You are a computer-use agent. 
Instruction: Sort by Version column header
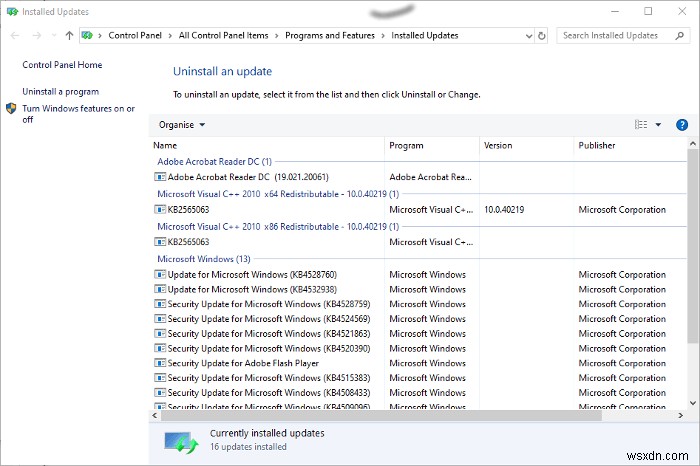[498, 146]
